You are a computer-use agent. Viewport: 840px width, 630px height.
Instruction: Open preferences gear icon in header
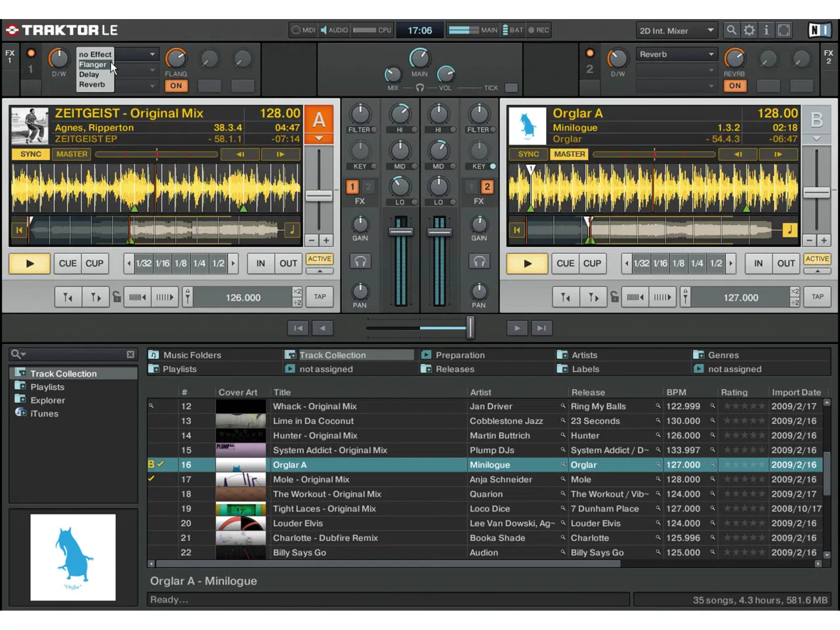click(x=748, y=30)
